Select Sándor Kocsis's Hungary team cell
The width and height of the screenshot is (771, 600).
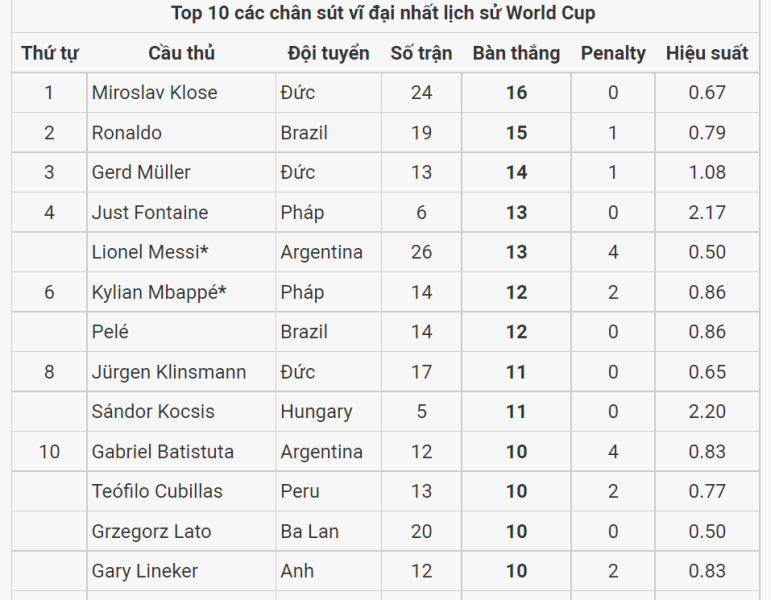328,411
